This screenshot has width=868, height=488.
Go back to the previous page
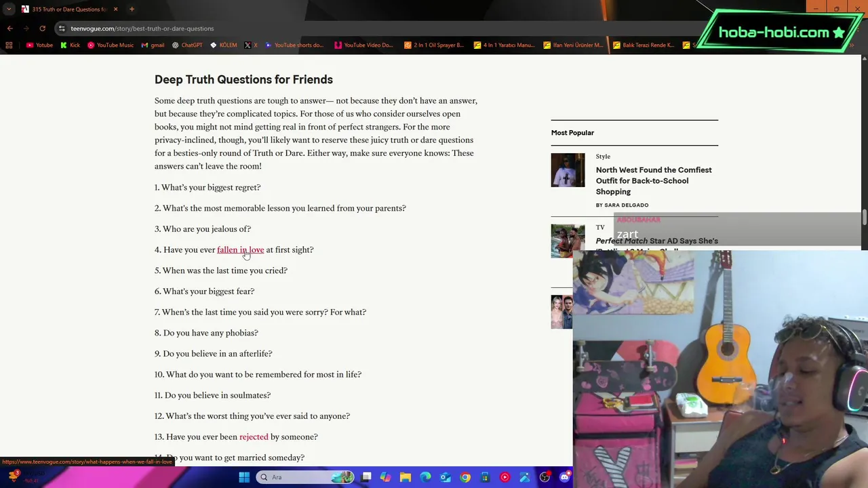tap(9, 28)
